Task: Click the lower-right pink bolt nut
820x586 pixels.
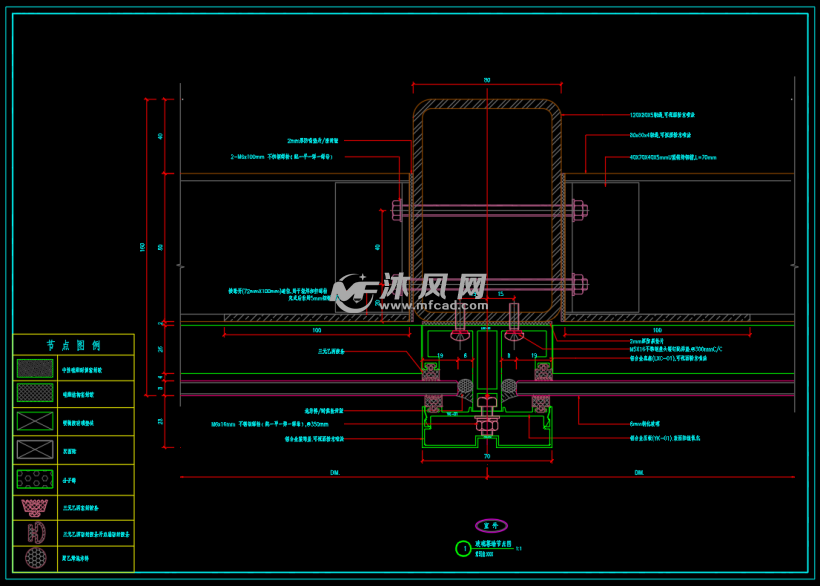Action: coord(579,285)
